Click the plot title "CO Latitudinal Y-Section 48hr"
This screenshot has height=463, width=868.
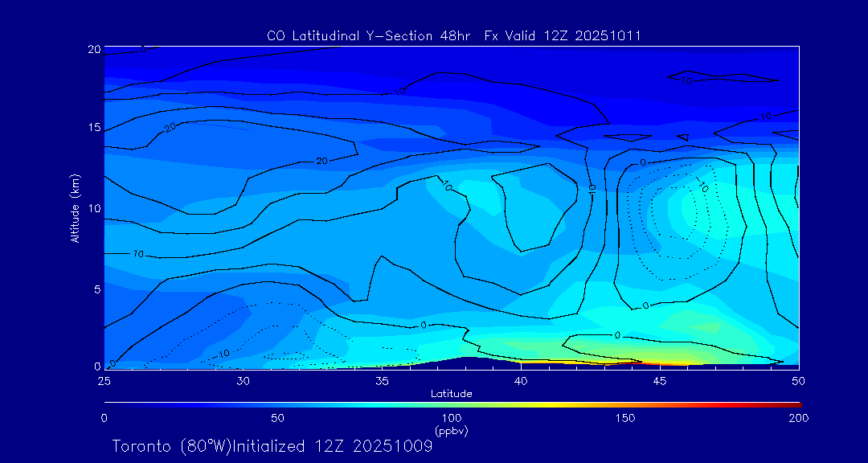pyautogui.click(x=371, y=35)
